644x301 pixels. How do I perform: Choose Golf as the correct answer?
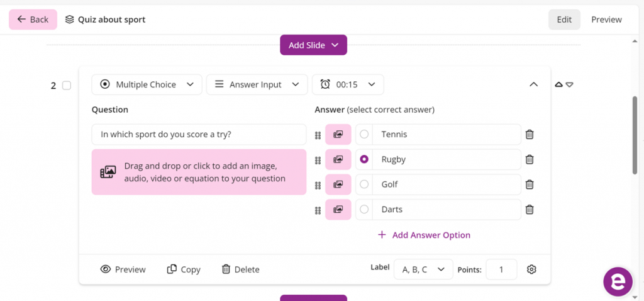[364, 185]
